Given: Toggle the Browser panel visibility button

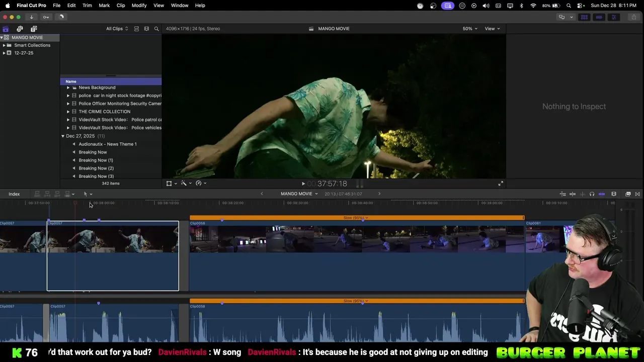Looking at the screenshot, I should 584,17.
